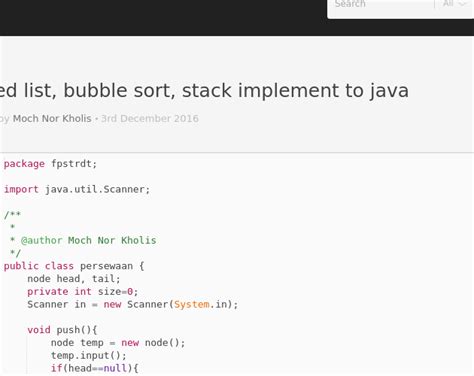Image resolution: width=474 pixels, height=376 pixels.
Task: Click code line 'void push(){'
Action: (62, 330)
